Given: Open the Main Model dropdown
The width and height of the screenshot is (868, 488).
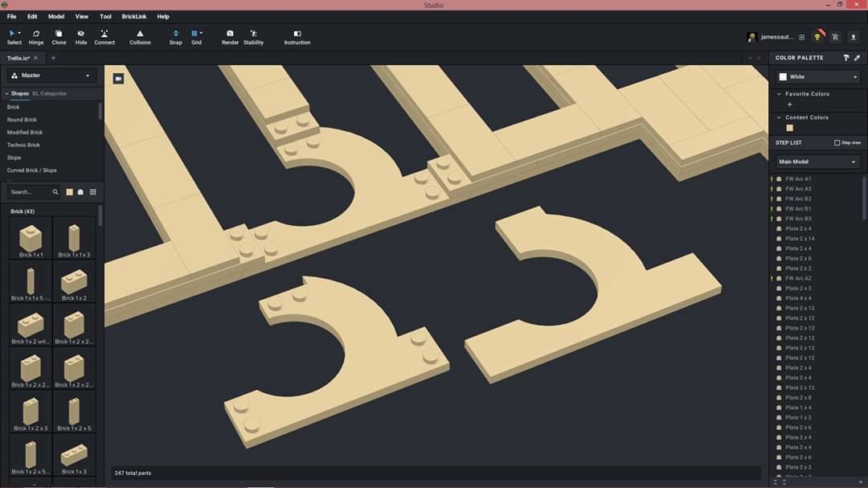Looking at the screenshot, I should [817, 162].
